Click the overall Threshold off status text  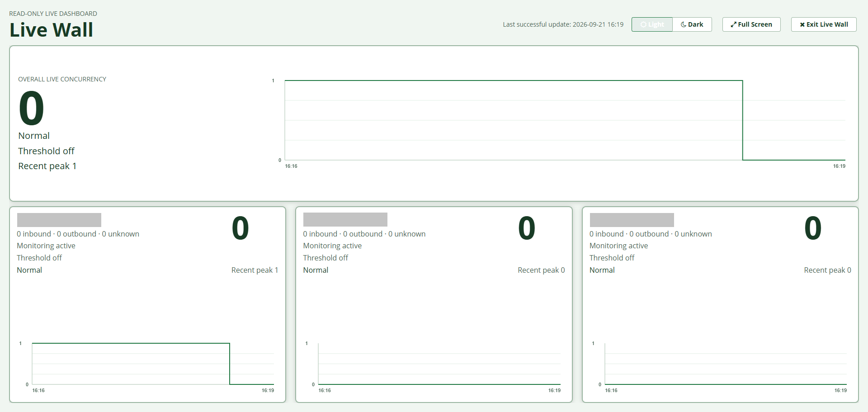tap(46, 151)
